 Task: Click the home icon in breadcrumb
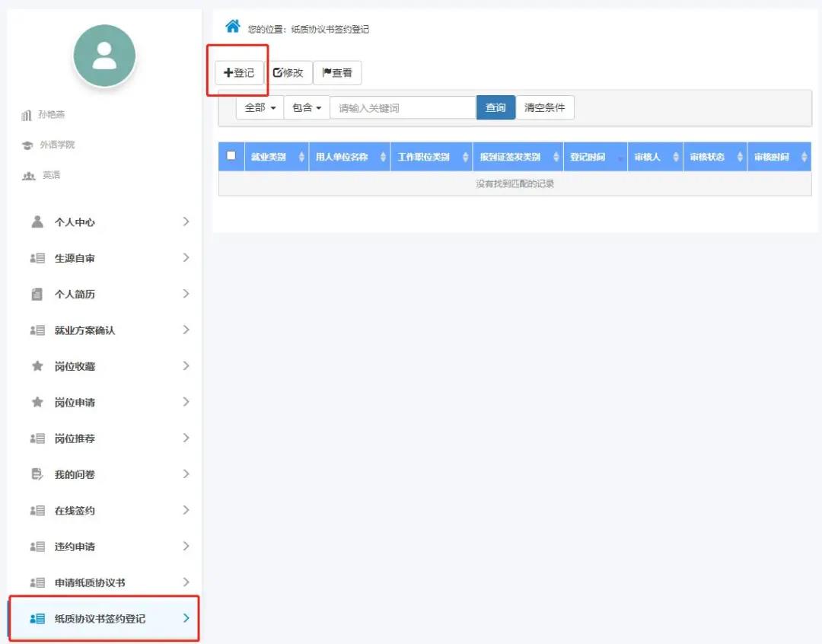(233, 27)
